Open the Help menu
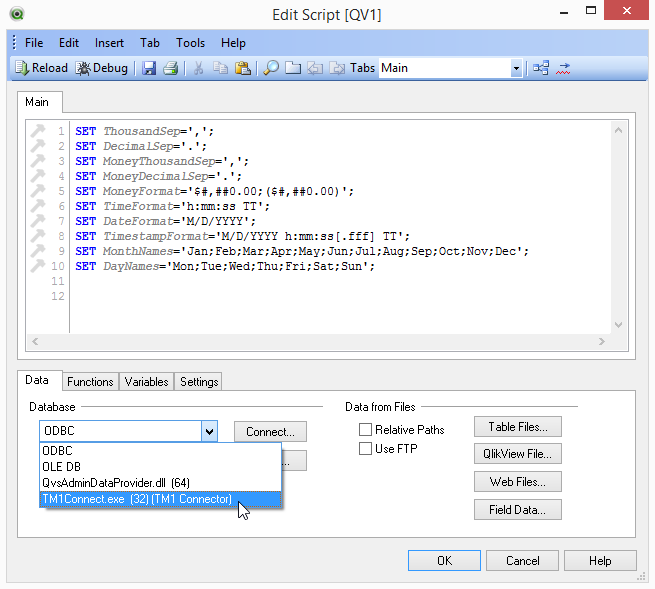 (x=233, y=43)
